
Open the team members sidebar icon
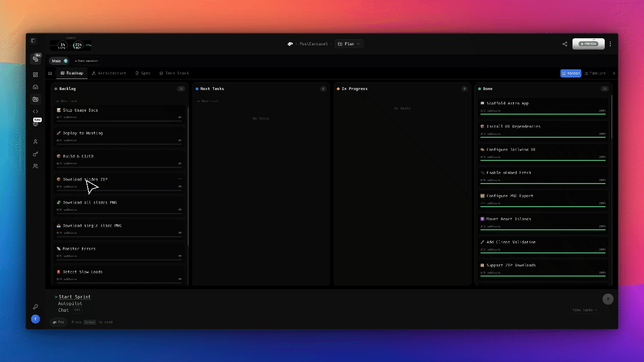pos(35,166)
